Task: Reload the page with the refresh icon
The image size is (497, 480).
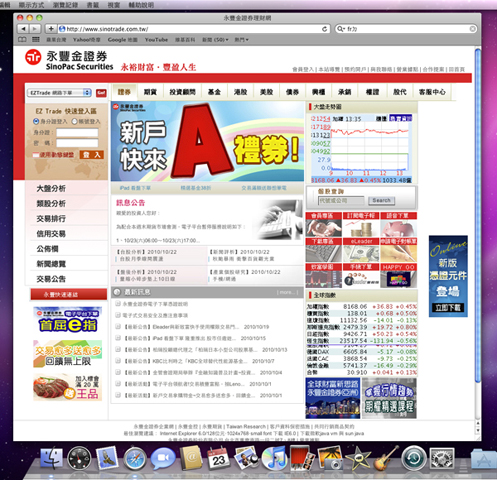Action: [x=324, y=29]
